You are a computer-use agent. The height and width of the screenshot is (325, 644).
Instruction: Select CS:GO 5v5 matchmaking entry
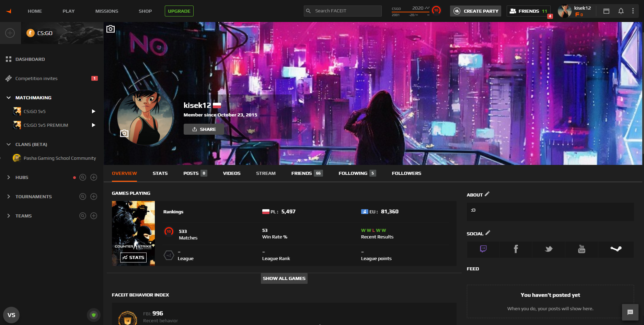(35, 111)
